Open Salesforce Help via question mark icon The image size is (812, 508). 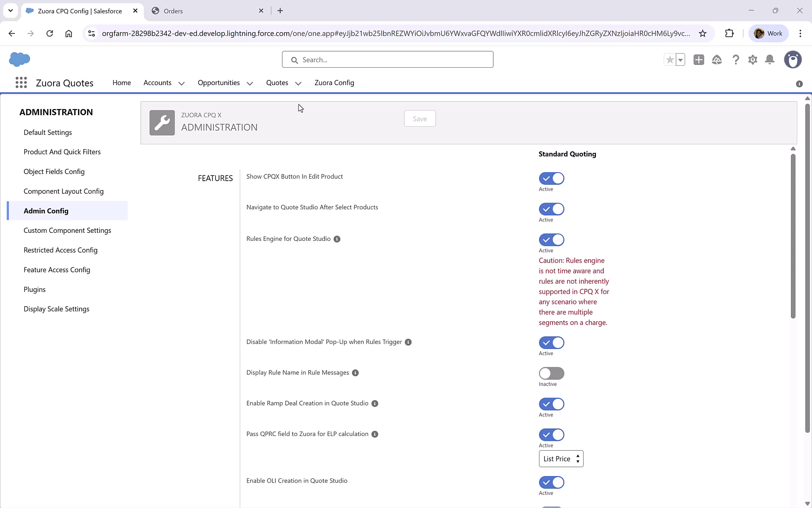pyautogui.click(x=735, y=60)
